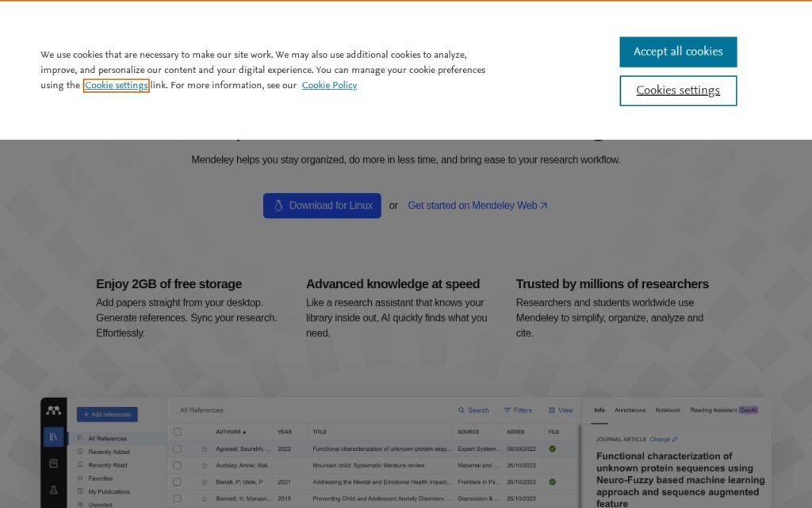
Task: Check the box for the Audsley, Annie row
Action: pyautogui.click(x=177, y=465)
